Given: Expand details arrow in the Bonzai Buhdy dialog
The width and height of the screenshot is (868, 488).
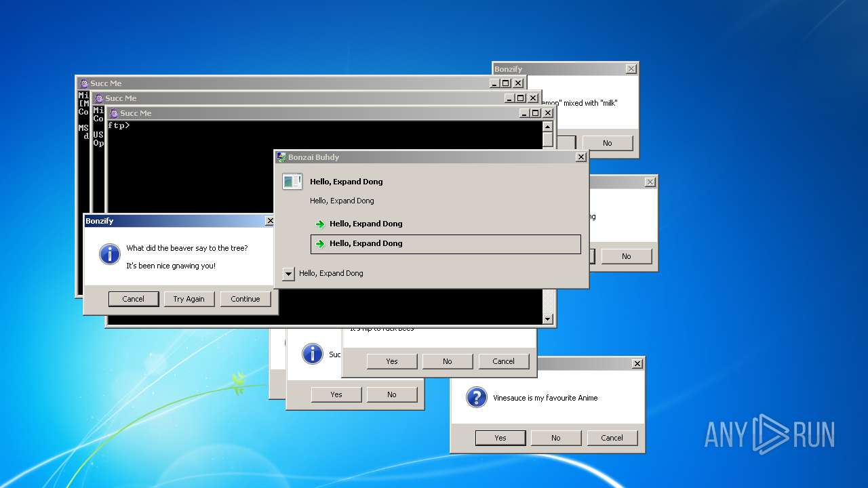Looking at the screenshot, I should pos(288,274).
